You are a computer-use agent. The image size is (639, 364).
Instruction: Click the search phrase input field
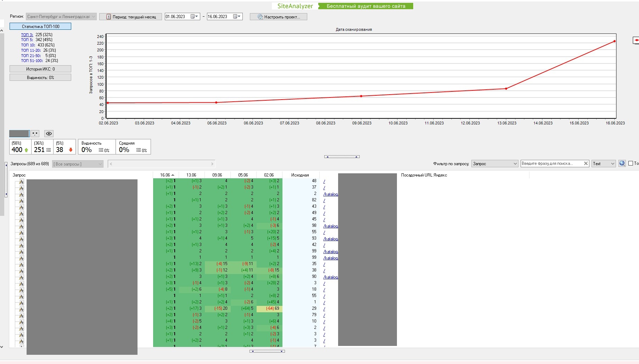pos(551,163)
